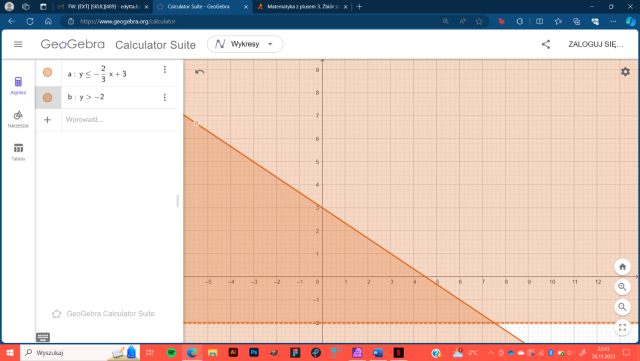Switch to the Matematyka z plusem browser tab

302,7
